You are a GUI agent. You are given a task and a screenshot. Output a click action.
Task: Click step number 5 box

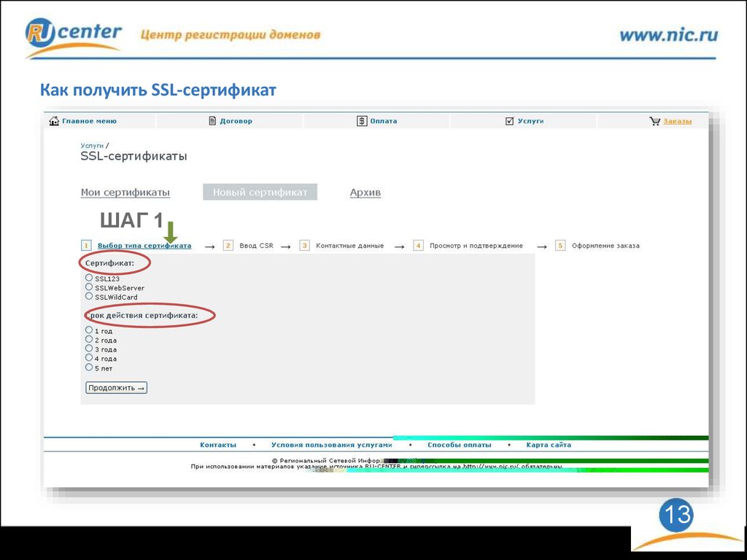560,246
